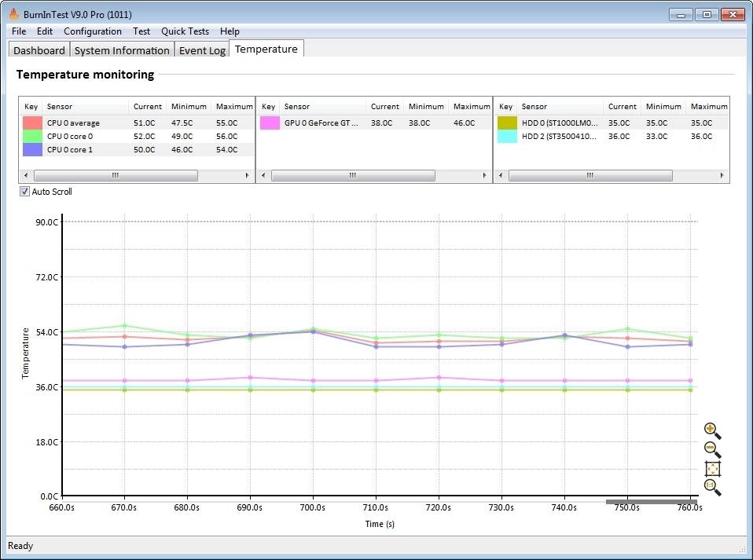Select the Temperature tab
Image resolution: width=753 pixels, height=560 pixels.
point(266,49)
